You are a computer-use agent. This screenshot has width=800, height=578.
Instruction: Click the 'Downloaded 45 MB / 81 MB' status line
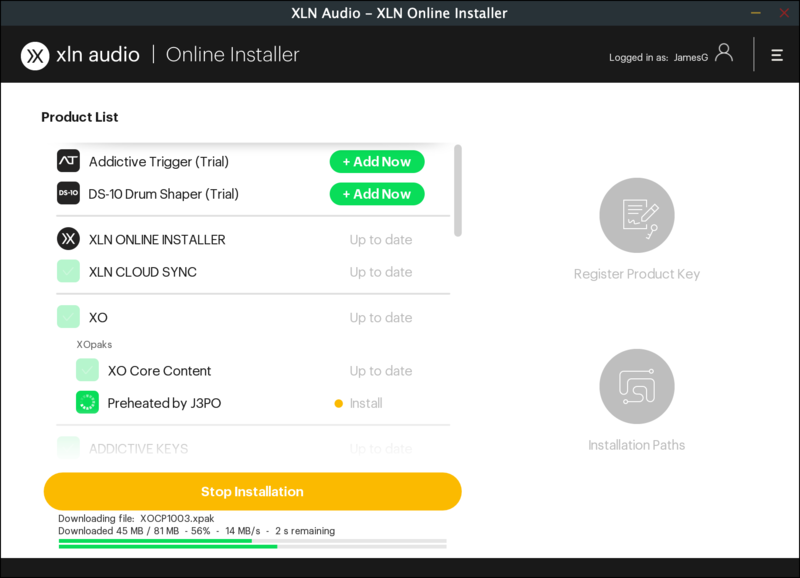click(196, 531)
